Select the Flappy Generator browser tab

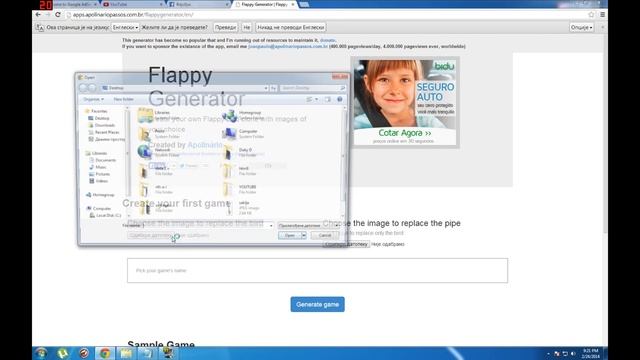click(x=264, y=4)
